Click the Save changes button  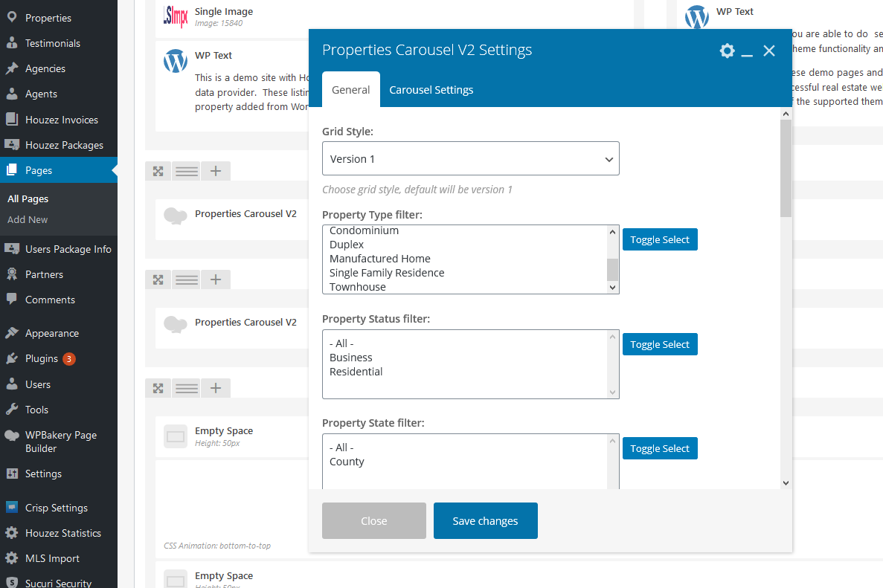click(x=486, y=520)
